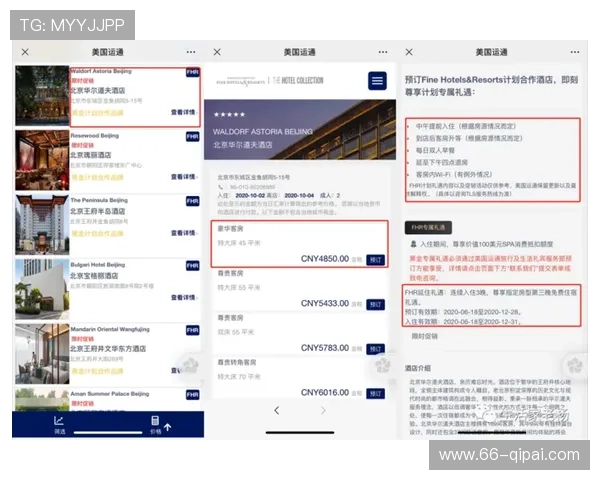This screenshot has height=480, width=600.
Task: Click the FHR badge on the Rosewood Beijing row
Action: click(x=192, y=137)
